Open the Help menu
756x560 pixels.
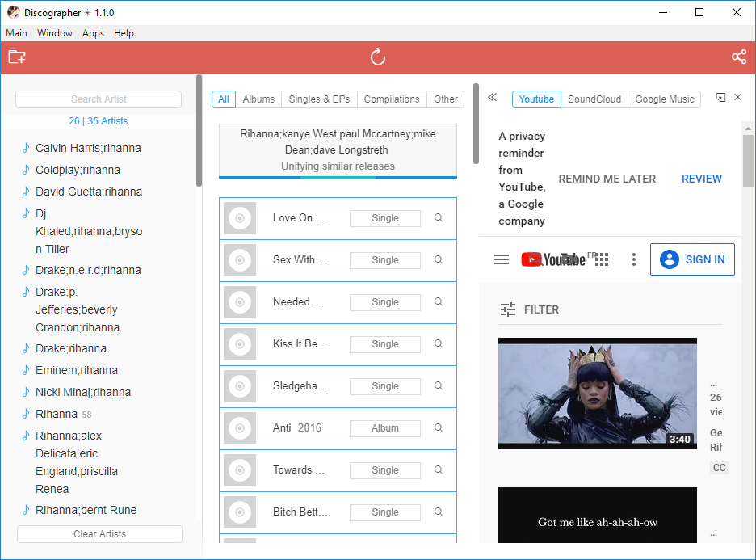[x=124, y=33]
